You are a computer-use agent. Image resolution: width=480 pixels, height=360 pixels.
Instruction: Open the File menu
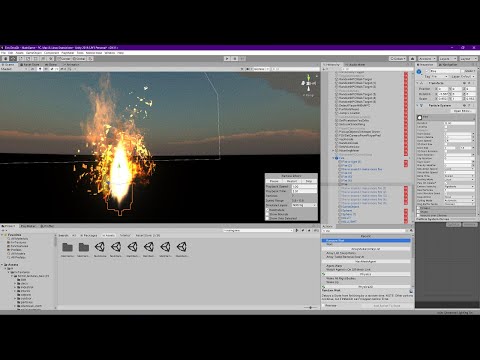[3, 53]
